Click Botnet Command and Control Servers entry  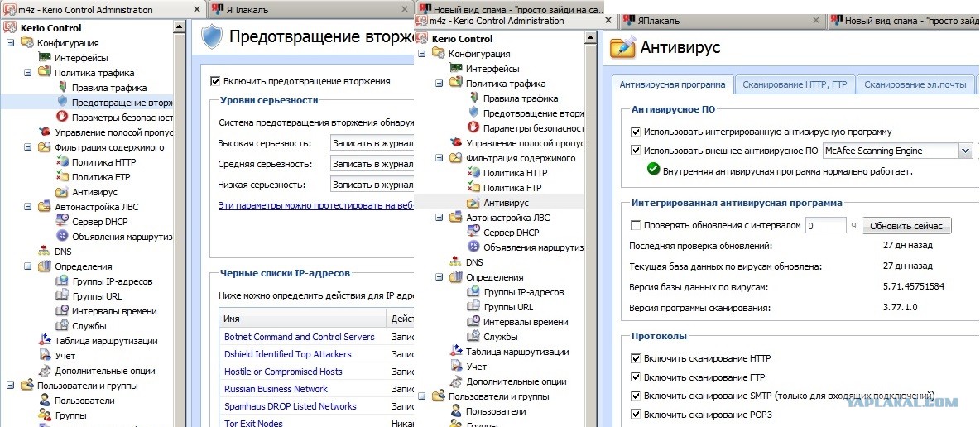point(300,337)
